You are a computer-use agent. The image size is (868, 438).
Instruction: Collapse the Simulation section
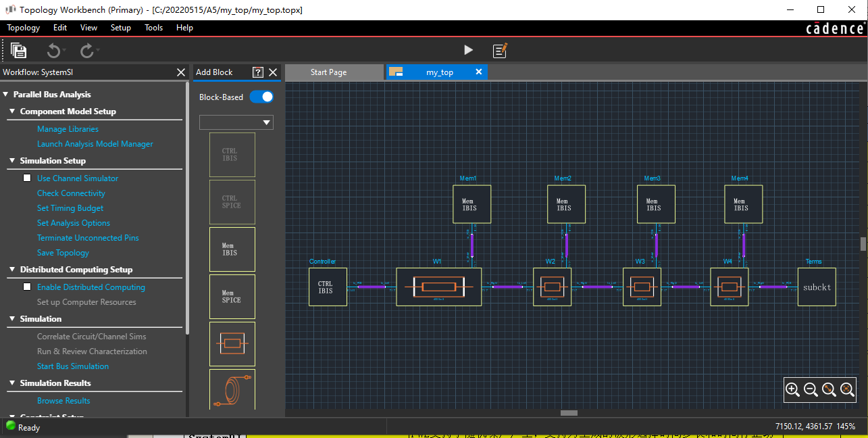tap(11, 319)
